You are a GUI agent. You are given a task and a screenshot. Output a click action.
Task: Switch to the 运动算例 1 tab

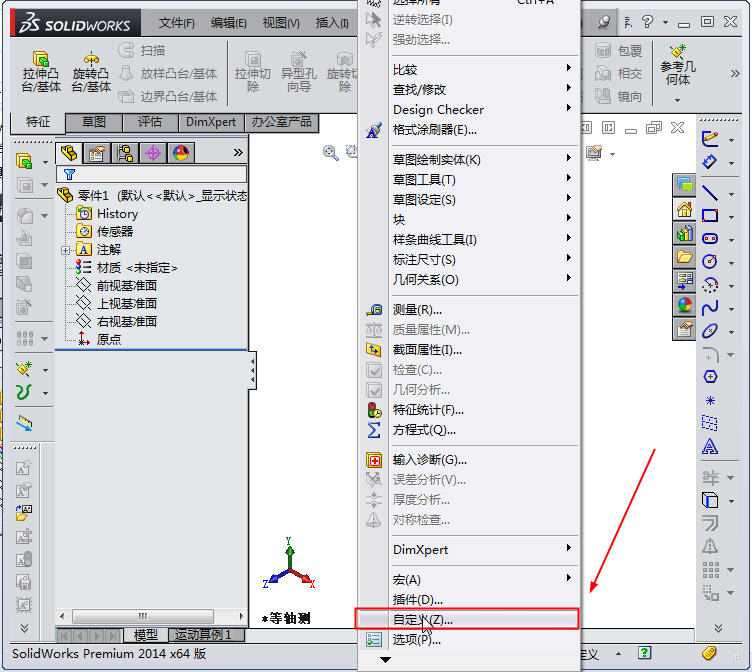203,635
